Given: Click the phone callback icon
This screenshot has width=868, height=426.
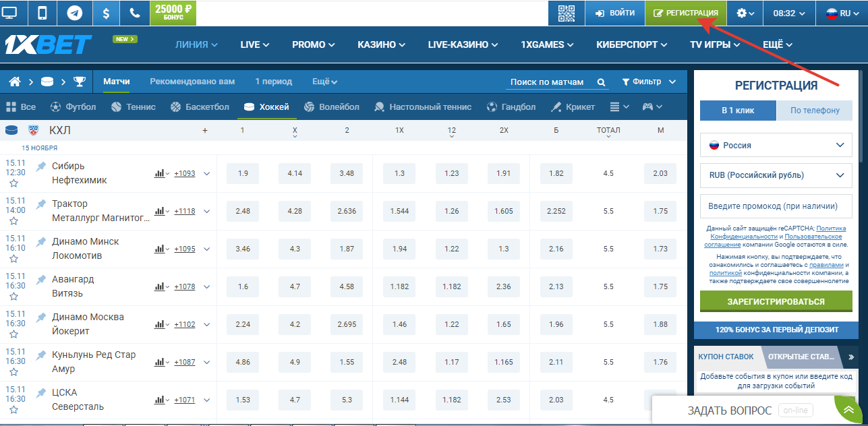Looking at the screenshot, I should pos(135,13).
